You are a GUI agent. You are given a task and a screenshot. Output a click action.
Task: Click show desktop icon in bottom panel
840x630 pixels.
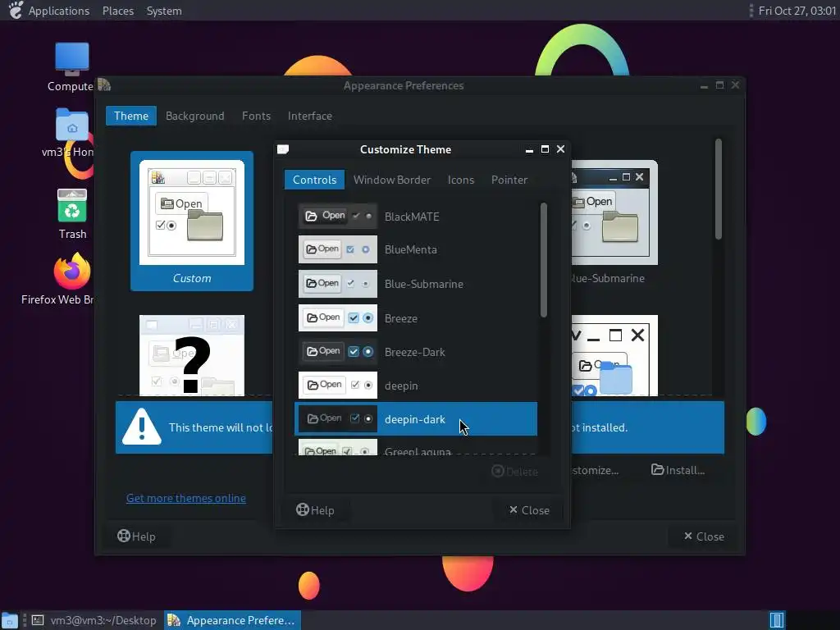coord(9,620)
